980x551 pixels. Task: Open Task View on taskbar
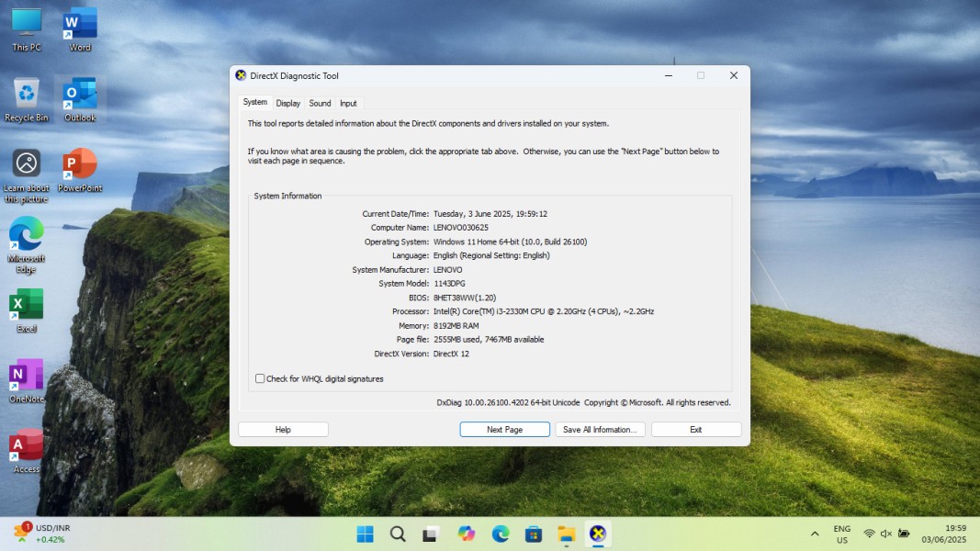click(x=430, y=534)
